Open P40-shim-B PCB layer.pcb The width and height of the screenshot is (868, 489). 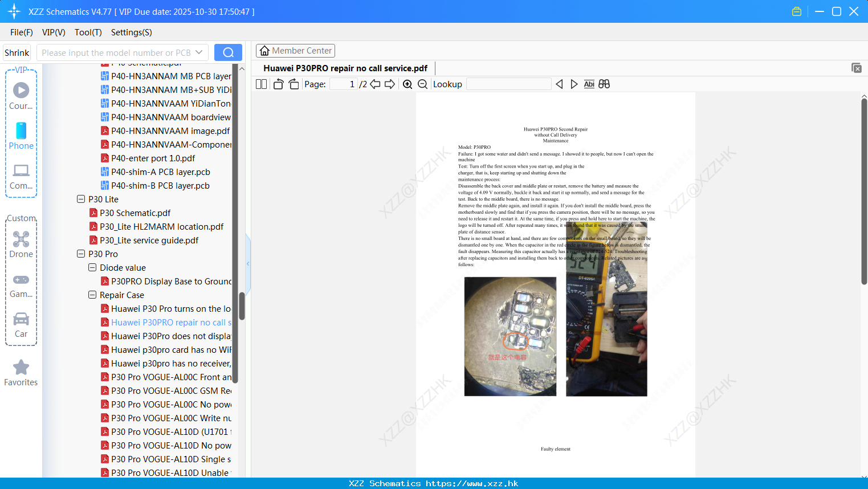pos(155,185)
